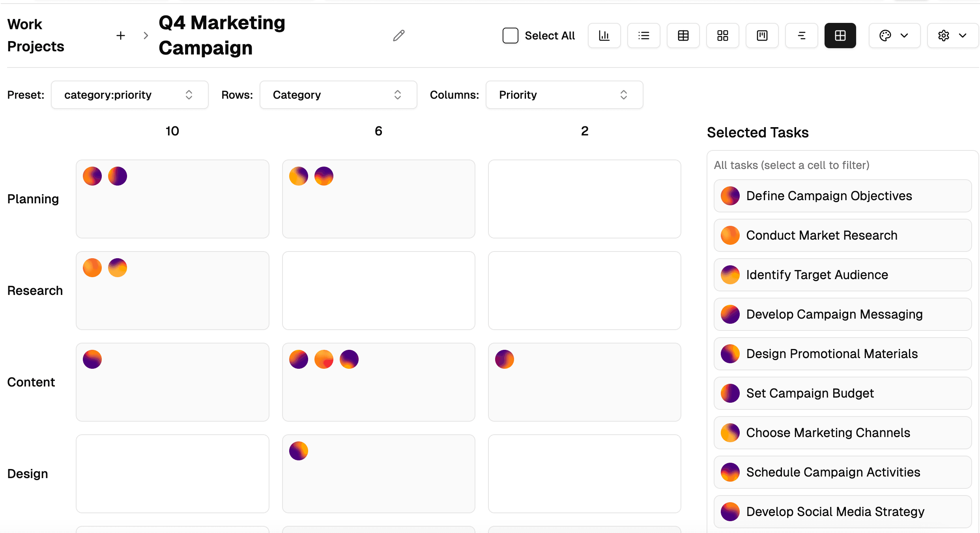Open the Rows dropdown set to Category

[x=338, y=95]
